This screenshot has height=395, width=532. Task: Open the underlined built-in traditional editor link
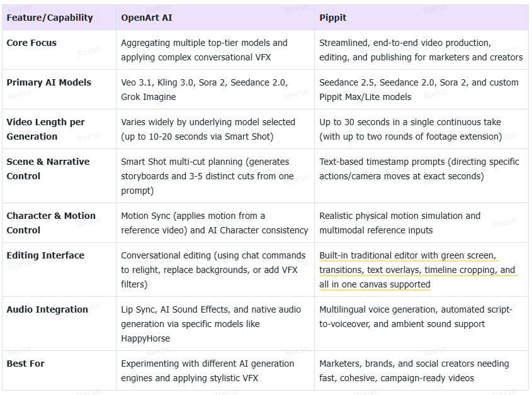417,270
